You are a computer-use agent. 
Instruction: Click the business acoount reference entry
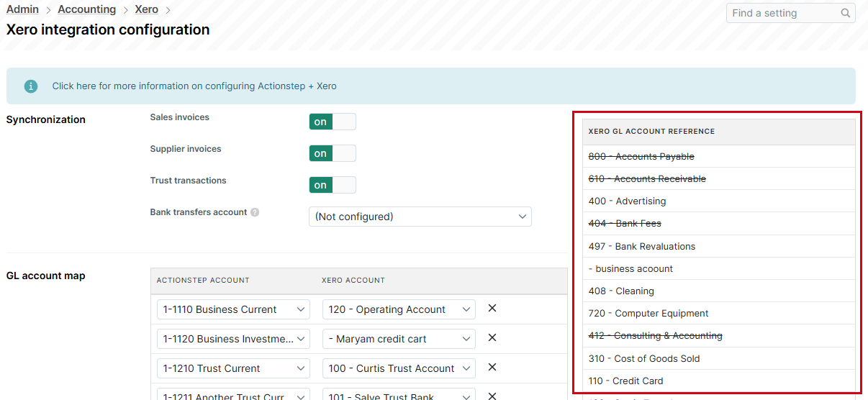(x=719, y=268)
